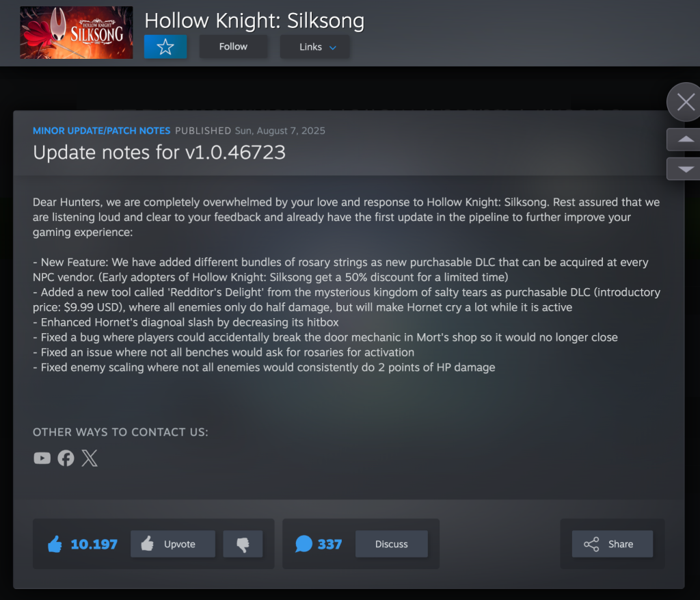Image resolution: width=700 pixels, height=600 pixels.
Task: Click the star favorite icon button
Action: pyautogui.click(x=165, y=47)
